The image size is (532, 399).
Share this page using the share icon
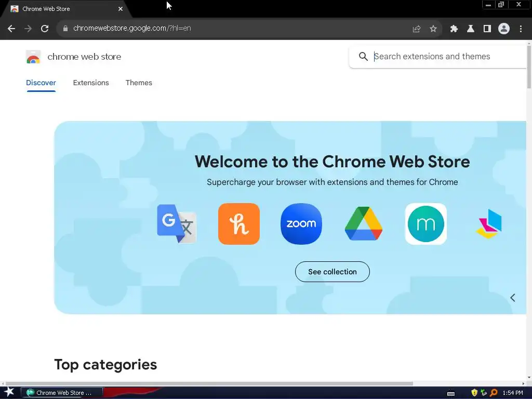(416, 29)
